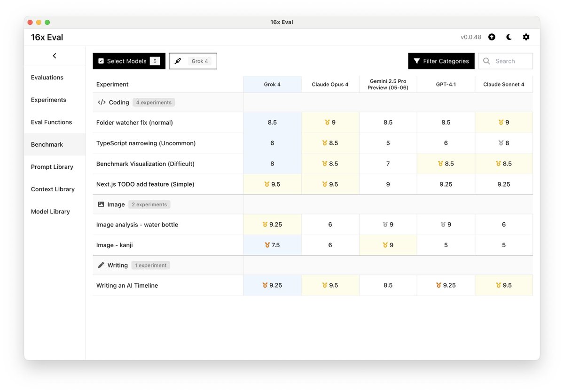The width and height of the screenshot is (564, 392).
Task: Click silver medal in Gemini water bottle cell
Action: coord(385,225)
